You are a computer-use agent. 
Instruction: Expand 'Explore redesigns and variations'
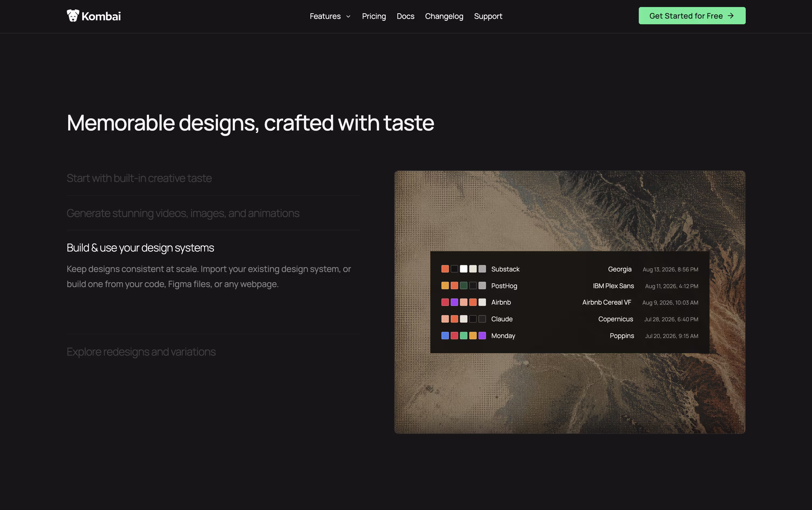pos(141,352)
